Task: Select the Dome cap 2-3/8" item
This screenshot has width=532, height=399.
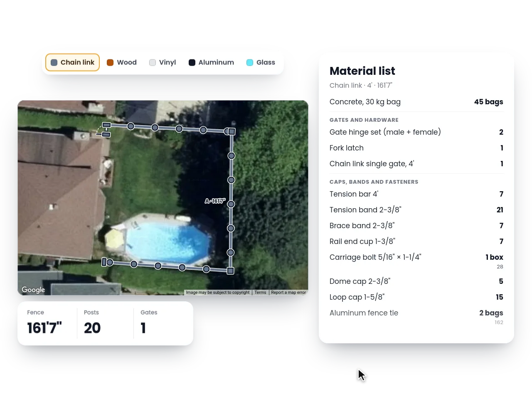Action: 416,281
